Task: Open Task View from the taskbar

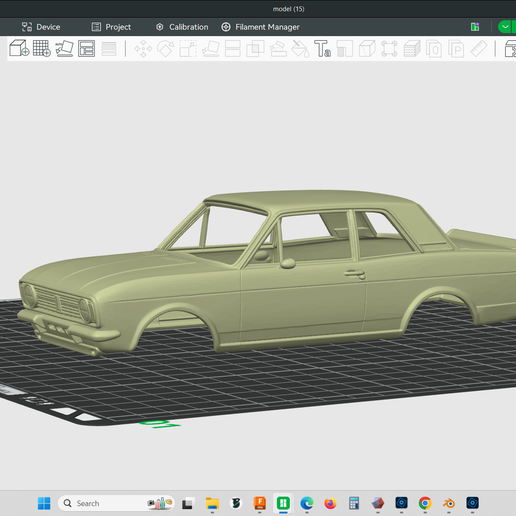Action: coord(187,503)
